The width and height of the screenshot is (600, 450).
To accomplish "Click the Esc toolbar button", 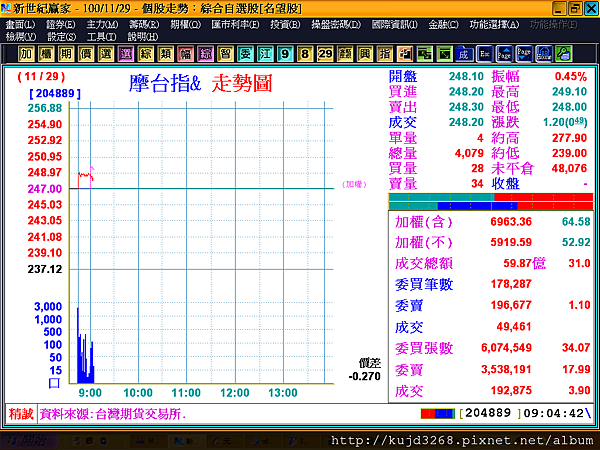I will pyautogui.click(x=484, y=54).
